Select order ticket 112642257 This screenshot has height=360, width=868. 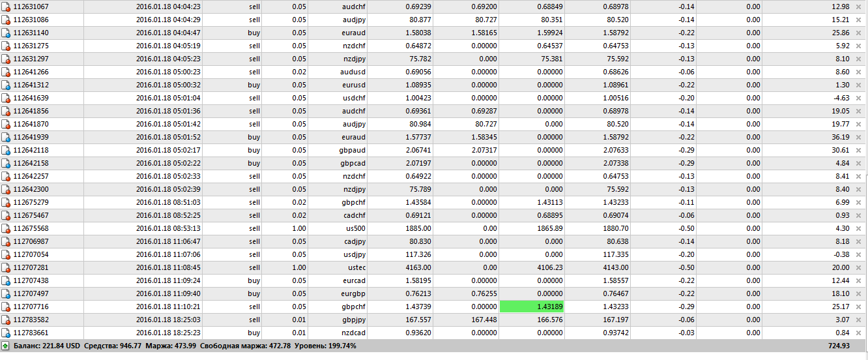[31, 176]
